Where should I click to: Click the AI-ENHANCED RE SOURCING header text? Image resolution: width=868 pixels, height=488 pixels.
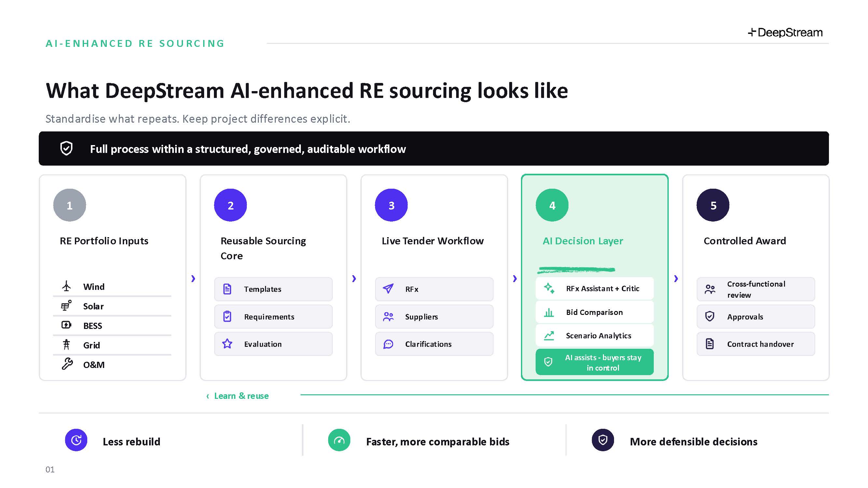tap(135, 44)
